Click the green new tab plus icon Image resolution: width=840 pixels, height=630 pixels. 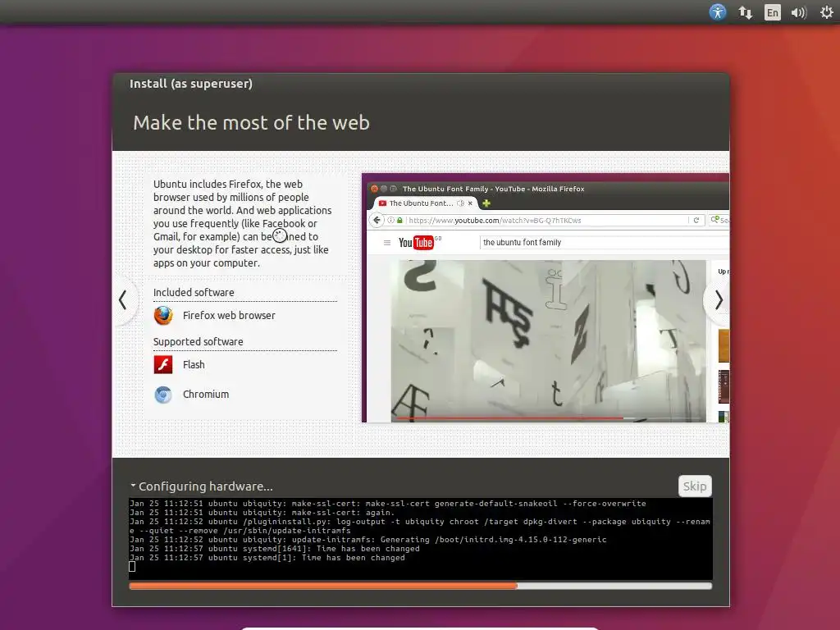pos(486,203)
